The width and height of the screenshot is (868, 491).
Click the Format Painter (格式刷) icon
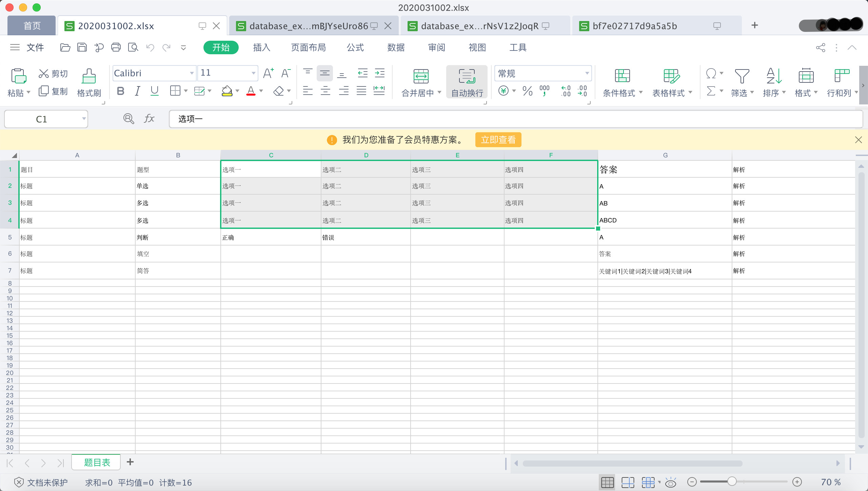click(x=89, y=77)
